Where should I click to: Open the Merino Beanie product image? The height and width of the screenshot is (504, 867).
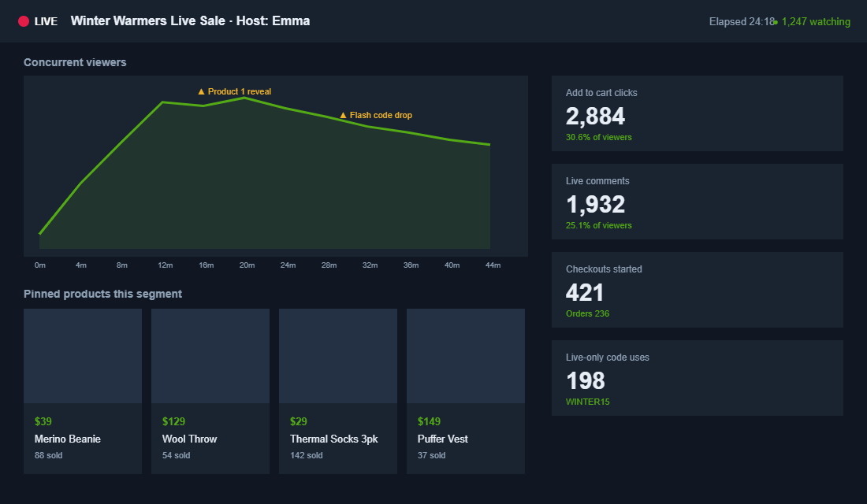click(x=83, y=356)
